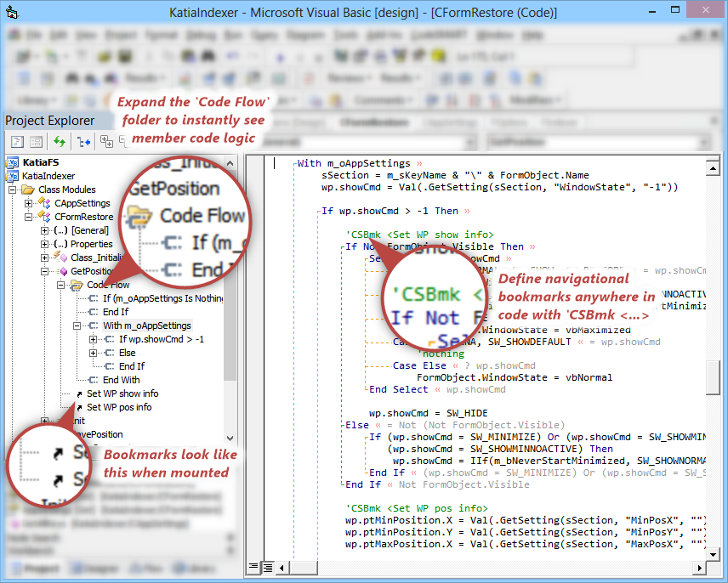Click the [General] section icon
728x583 pixels.
point(60,230)
